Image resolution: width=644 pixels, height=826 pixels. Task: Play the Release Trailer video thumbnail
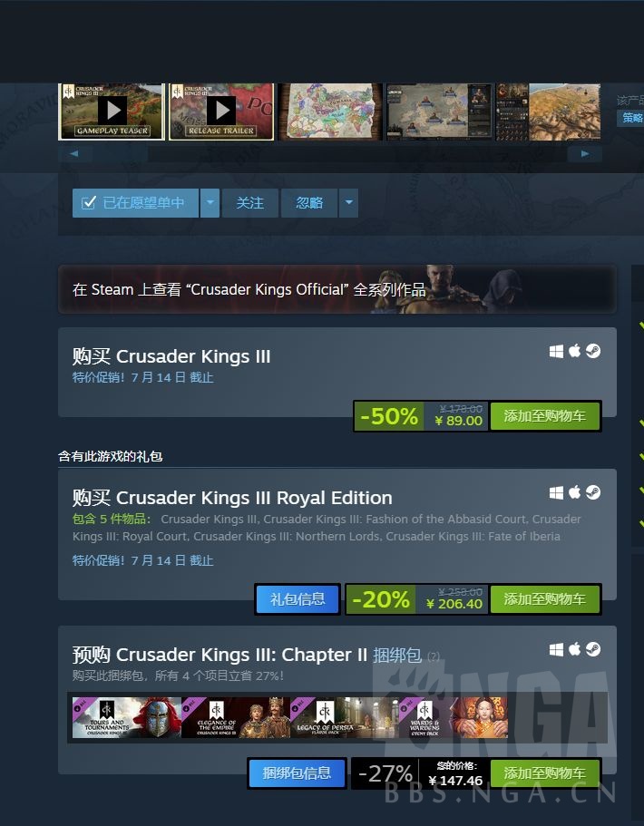point(220,112)
